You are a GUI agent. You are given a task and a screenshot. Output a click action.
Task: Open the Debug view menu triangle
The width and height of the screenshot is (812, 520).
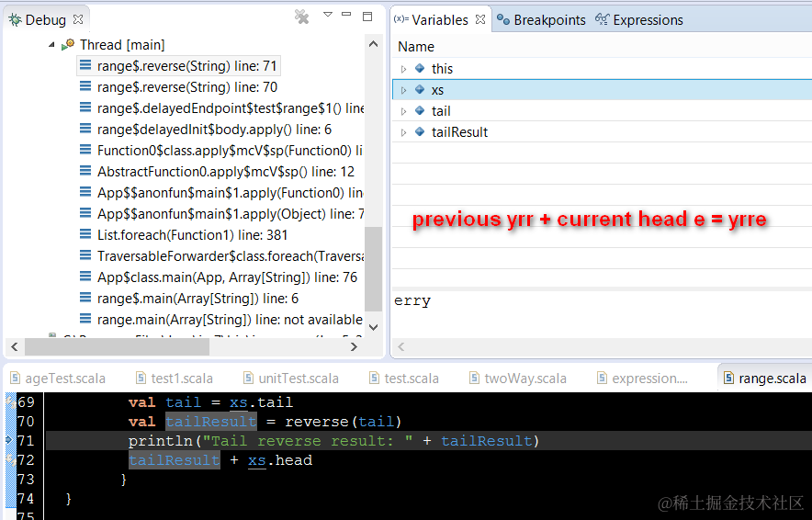(x=327, y=15)
